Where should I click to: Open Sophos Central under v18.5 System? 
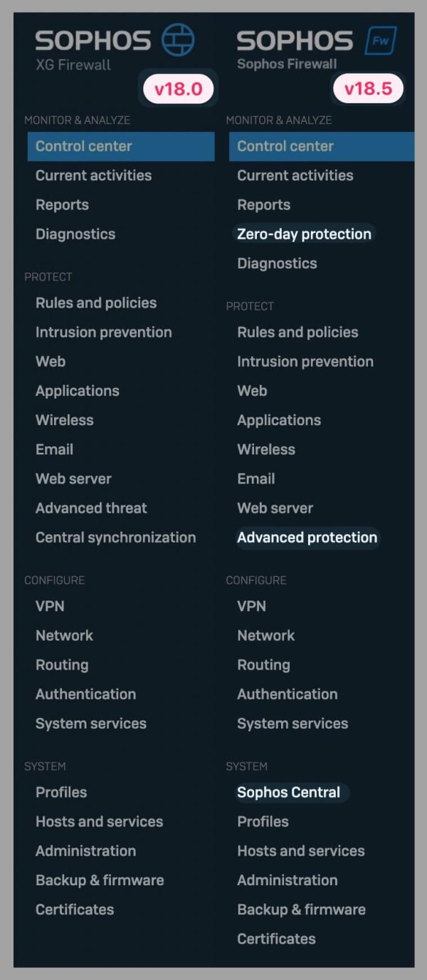[292, 792]
